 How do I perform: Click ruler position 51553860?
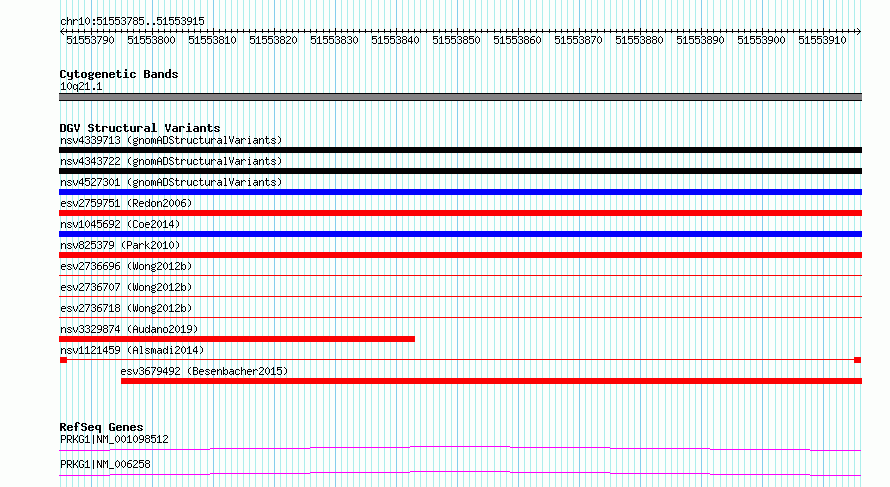coord(517,40)
